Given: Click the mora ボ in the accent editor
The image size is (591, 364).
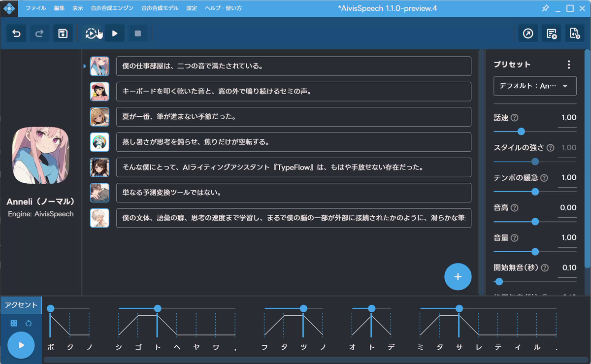Looking at the screenshot, I should click(51, 347).
